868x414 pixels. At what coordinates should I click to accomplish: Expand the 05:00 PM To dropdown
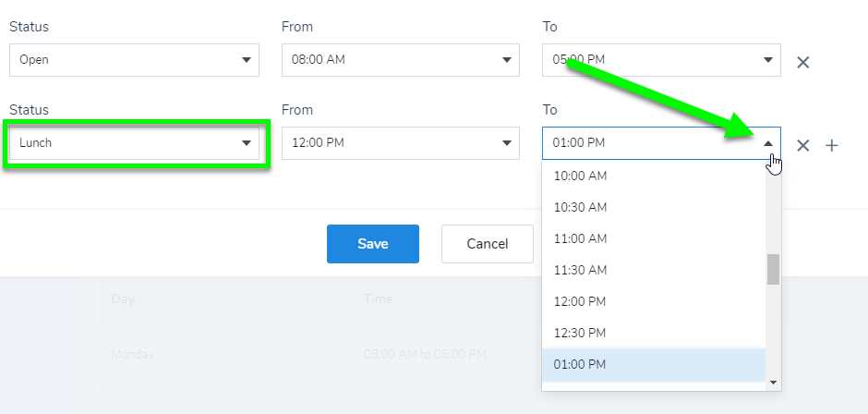coord(661,60)
